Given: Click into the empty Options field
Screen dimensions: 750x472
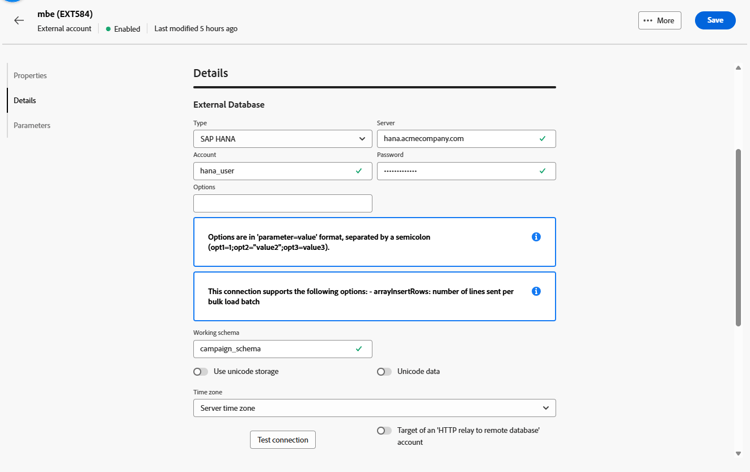Looking at the screenshot, I should (x=282, y=203).
